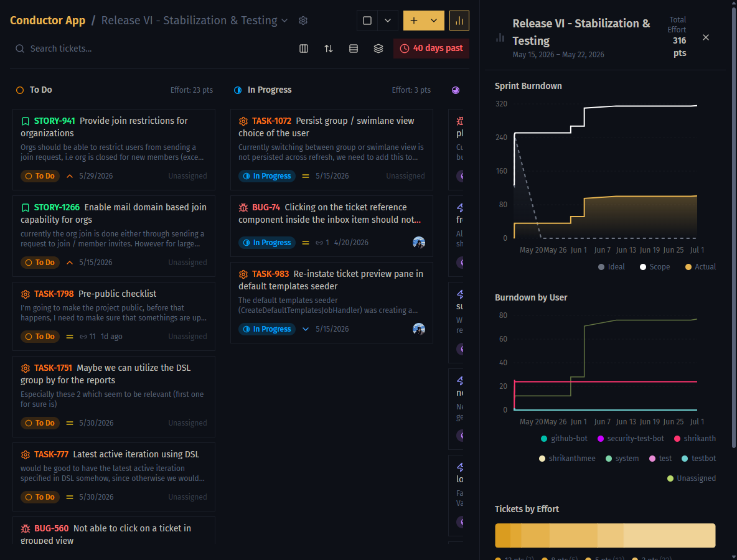Toggle github-bot in user burndown legend
The image size is (737, 560).
pos(564,438)
